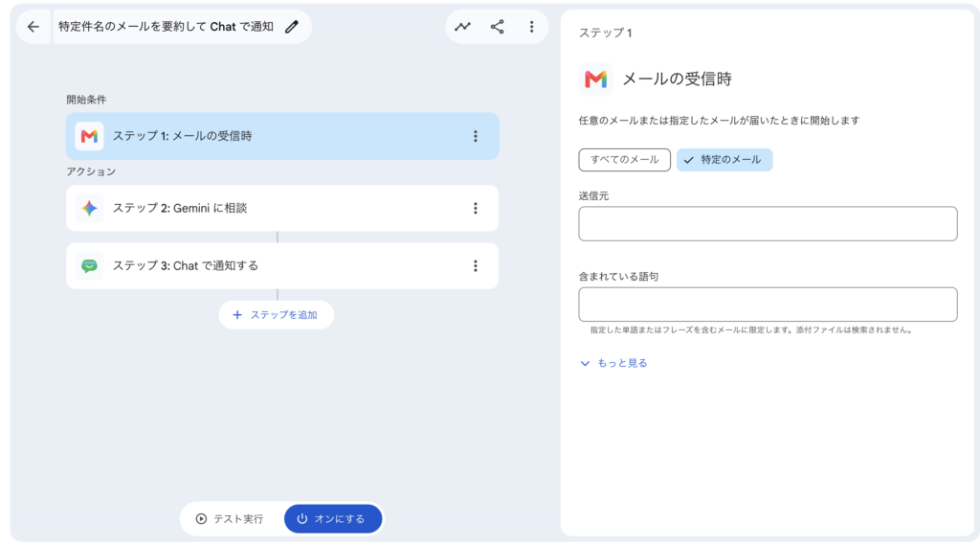Click the share icon

(497, 26)
